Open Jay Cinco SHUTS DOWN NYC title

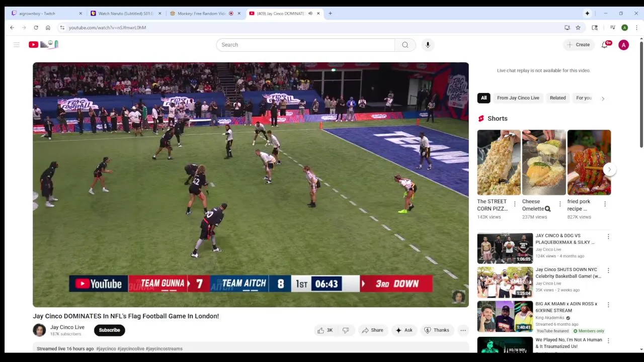coord(568,273)
